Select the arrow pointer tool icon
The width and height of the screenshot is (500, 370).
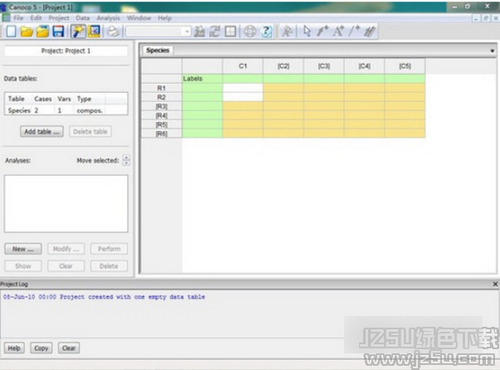pos(307,31)
